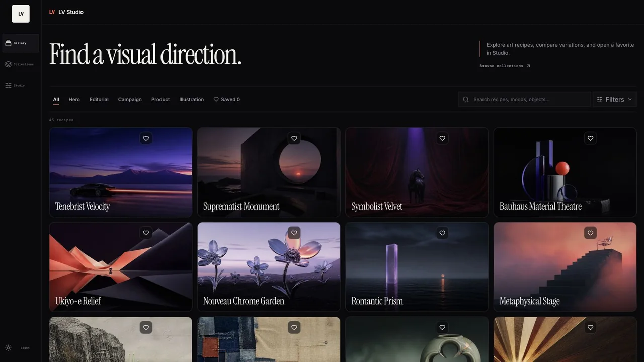The width and height of the screenshot is (644, 362).
Task: Click the "Find a visual direction." headline
Action: [145, 54]
